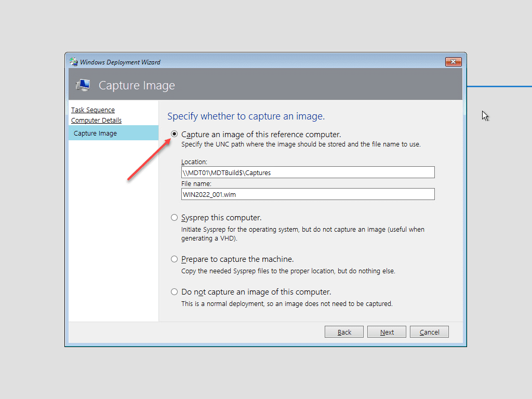532x399 pixels.
Task: Click the Windows Deployment Wizard title bar icon
Action: (x=73, y=61)
